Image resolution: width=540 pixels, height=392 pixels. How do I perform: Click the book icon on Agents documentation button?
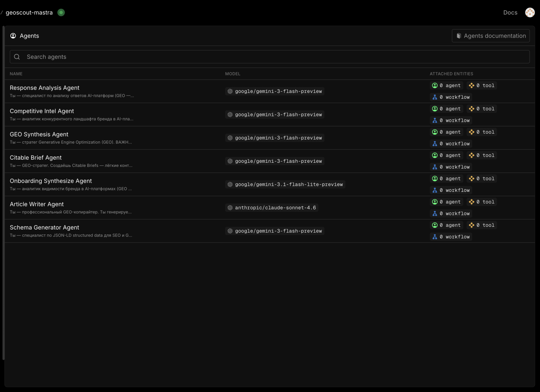pos(459,36)
